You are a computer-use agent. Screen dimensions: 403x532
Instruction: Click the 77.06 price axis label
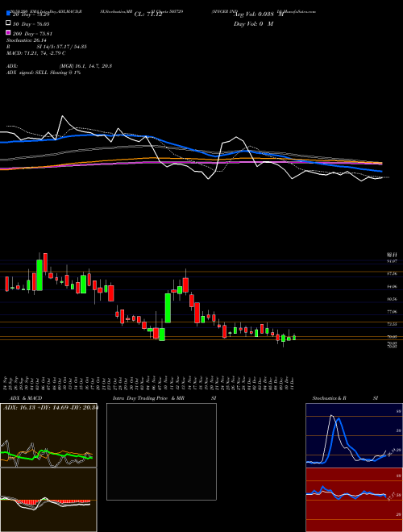(392, 311)
